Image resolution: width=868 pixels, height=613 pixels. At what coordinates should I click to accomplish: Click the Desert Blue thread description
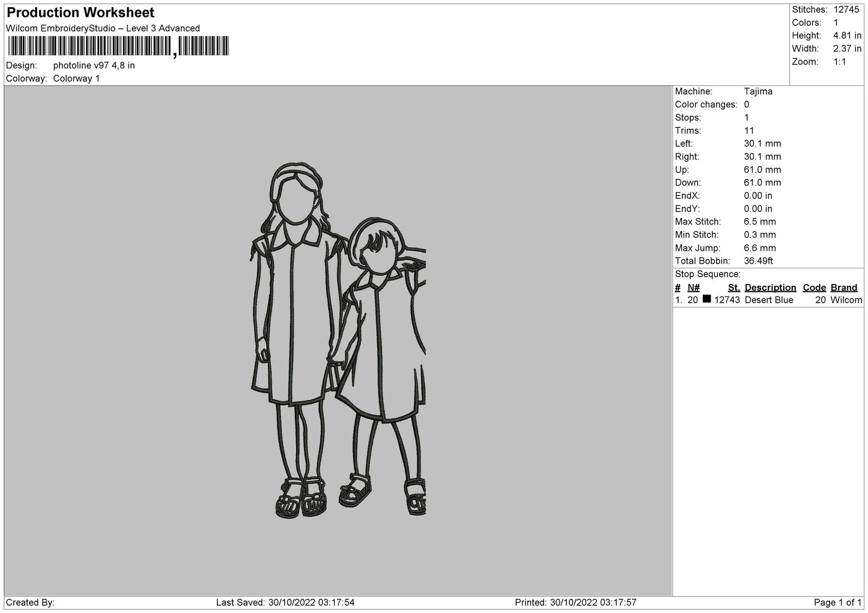(x=769, y=300)
